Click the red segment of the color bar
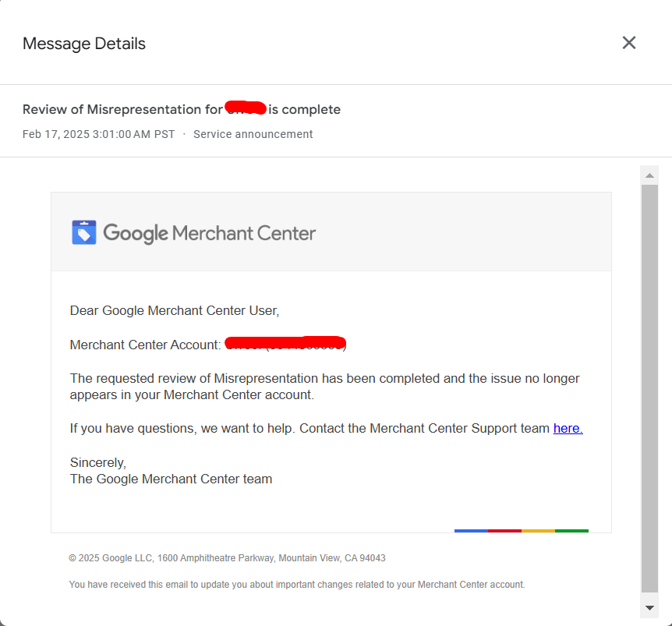 pyautogui.click(x=504, y=531)
